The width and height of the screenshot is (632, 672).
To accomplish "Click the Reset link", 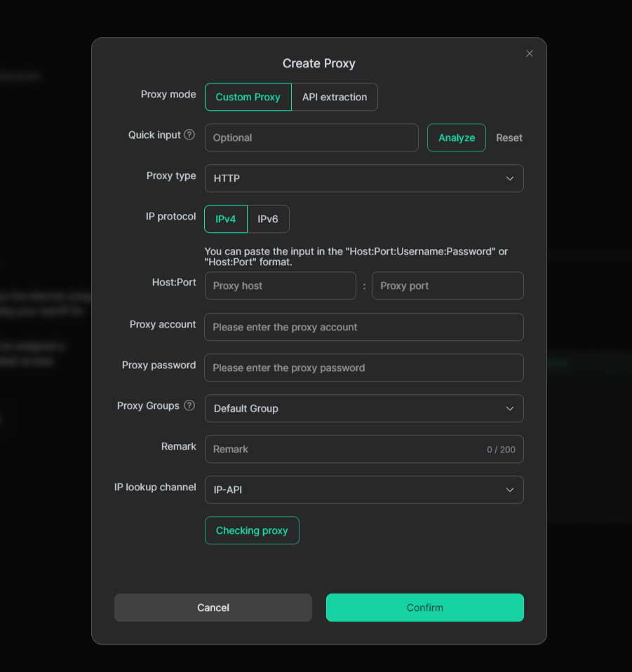I will [x=509, y=137].
